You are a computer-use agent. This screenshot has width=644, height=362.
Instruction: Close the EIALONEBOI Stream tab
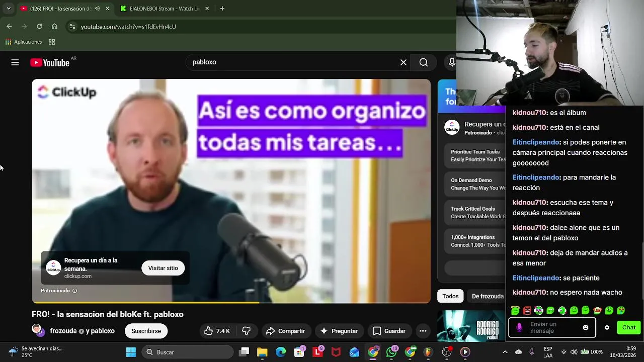point(208,9)
